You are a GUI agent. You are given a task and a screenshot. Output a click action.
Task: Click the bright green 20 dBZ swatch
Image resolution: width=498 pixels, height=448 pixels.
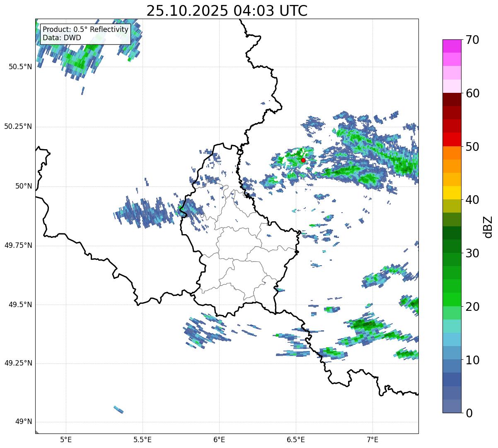452,300
